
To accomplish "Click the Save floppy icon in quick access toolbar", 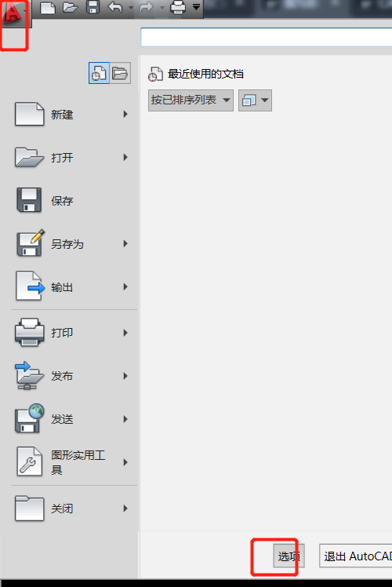I will click(x=93, y=7).
